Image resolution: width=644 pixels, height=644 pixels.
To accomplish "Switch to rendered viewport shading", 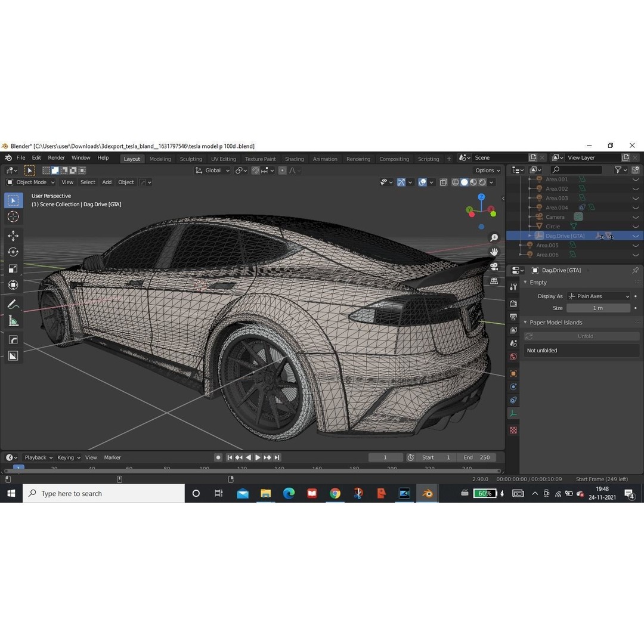I will click(x=482, y=182).
